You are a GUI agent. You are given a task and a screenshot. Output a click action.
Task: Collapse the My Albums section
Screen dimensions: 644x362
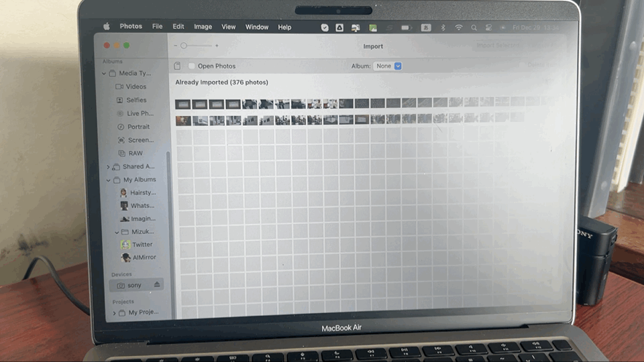pyautogui.click(x=108, y=180)
